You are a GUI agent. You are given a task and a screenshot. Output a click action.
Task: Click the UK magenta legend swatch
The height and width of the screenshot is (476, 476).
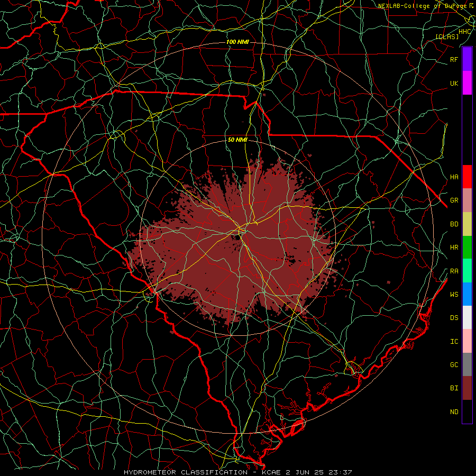(467, 83)
